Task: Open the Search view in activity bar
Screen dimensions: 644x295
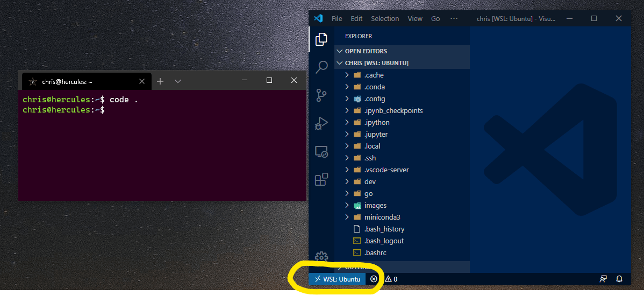Action: click(321, 67)
